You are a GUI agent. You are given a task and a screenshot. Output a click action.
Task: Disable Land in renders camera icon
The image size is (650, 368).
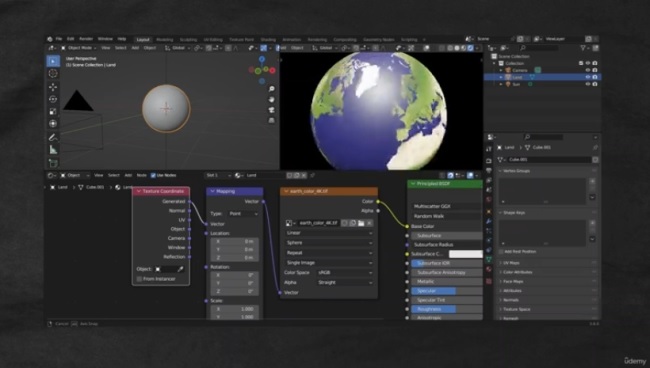click(595, 77)
